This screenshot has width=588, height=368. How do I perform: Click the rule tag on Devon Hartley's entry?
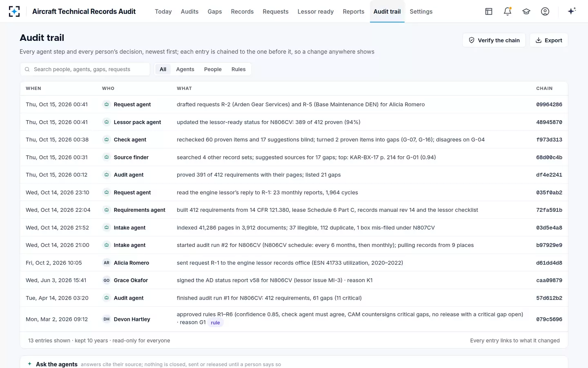(x=215, y=323)
